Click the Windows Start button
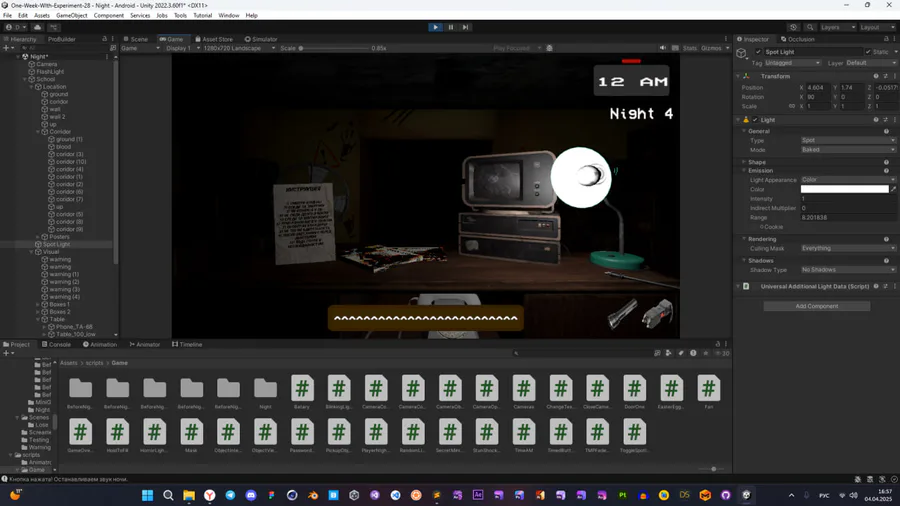 pyautogui.click(x=148, y=495)
